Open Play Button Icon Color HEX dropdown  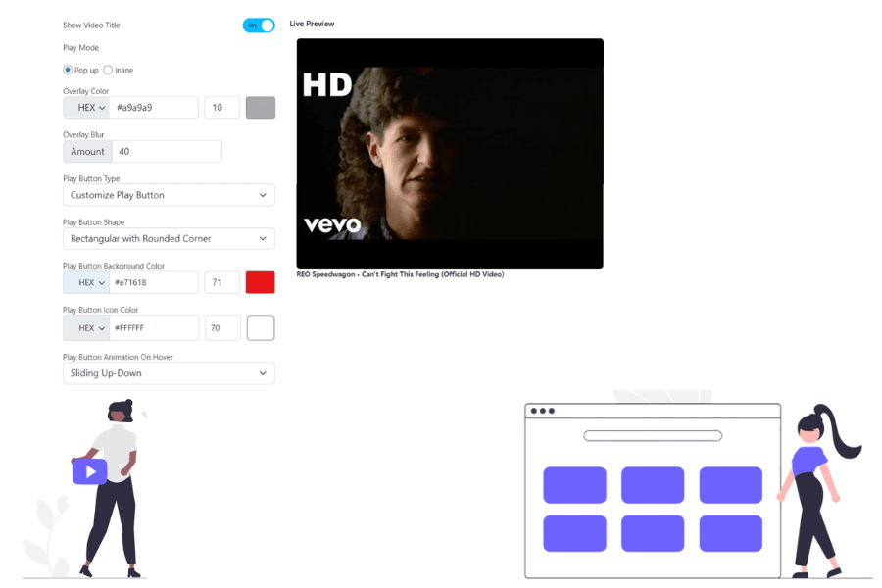point(86,328)
